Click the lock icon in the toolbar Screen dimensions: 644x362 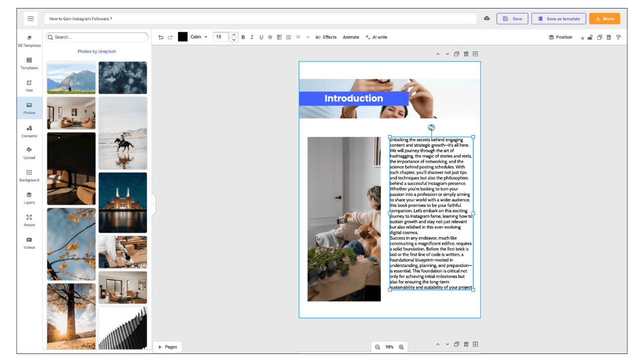tap(591, 37)
